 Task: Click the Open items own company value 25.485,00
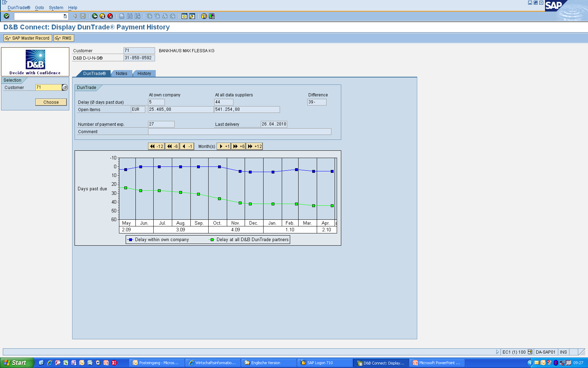(181, 109)
